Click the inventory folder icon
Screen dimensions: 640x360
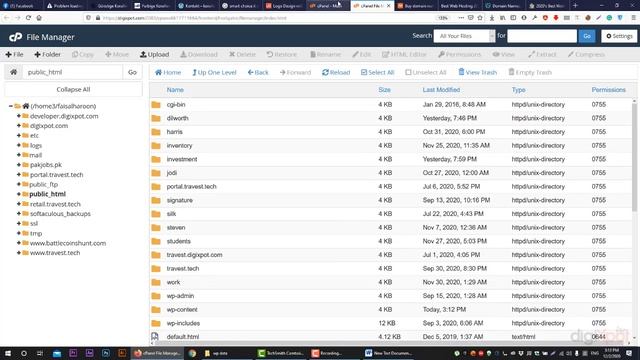(156, 146)
